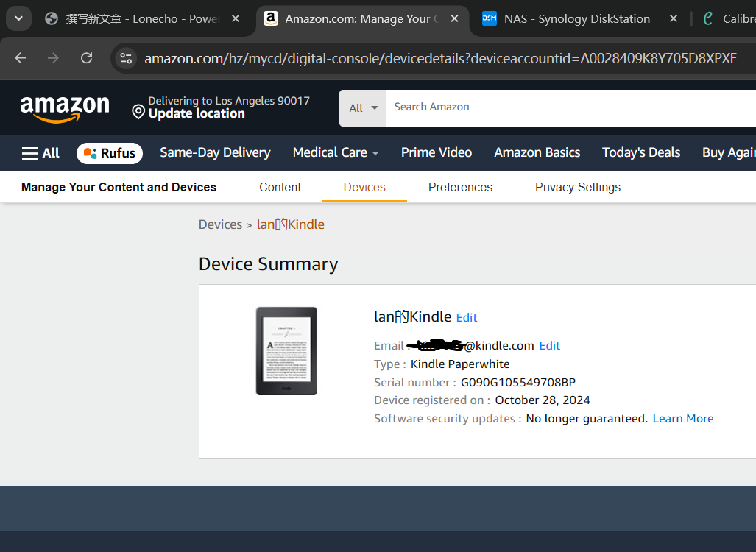Click the site information icon in address bar
The height and width of the screenshot is (552, 756).
(126, 58)
